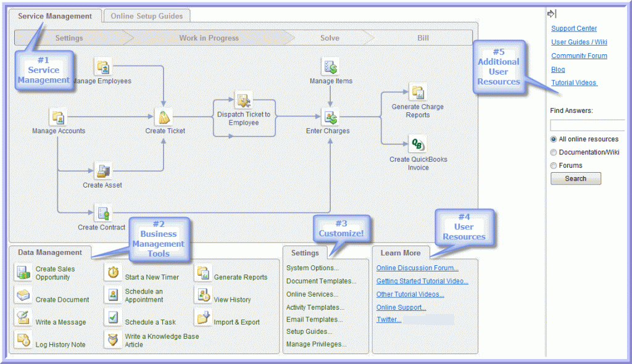Select the Service Management tab
Viewport: 632px width, 364px height.
click(x=55, y=16)
